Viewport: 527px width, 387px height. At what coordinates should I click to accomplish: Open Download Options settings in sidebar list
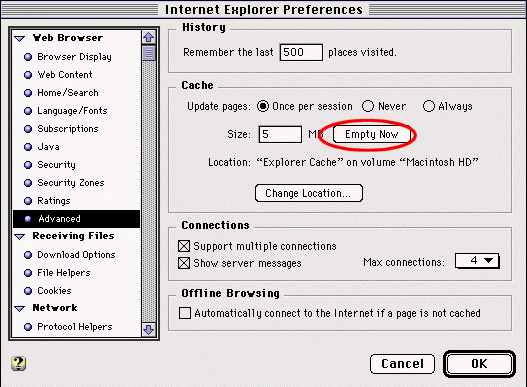[x=76, y=255]
